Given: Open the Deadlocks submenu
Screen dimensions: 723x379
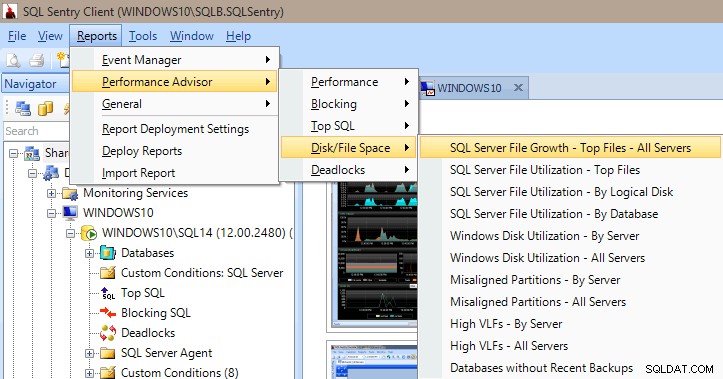Looking at the screenshot, I should [x=349, y=170].
